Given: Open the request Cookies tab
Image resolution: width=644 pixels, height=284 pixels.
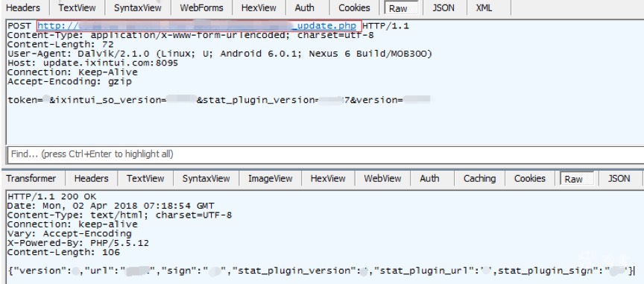Looking at the screenshot, I should (x=355, y=7).
